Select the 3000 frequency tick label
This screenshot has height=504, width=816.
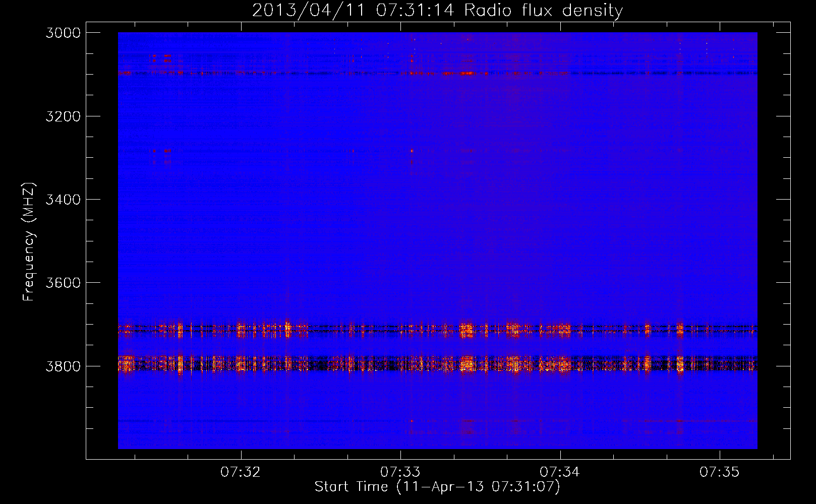pos(63,33)
